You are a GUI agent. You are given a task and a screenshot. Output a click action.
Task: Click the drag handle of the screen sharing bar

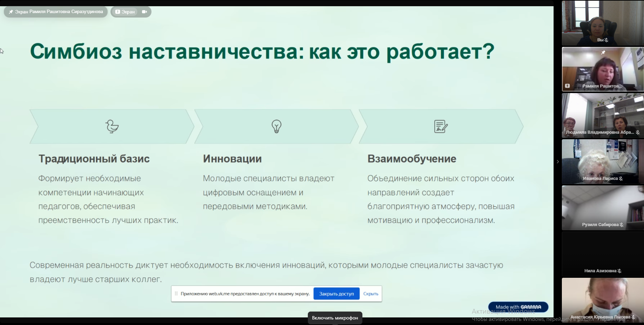click(176, 294)
